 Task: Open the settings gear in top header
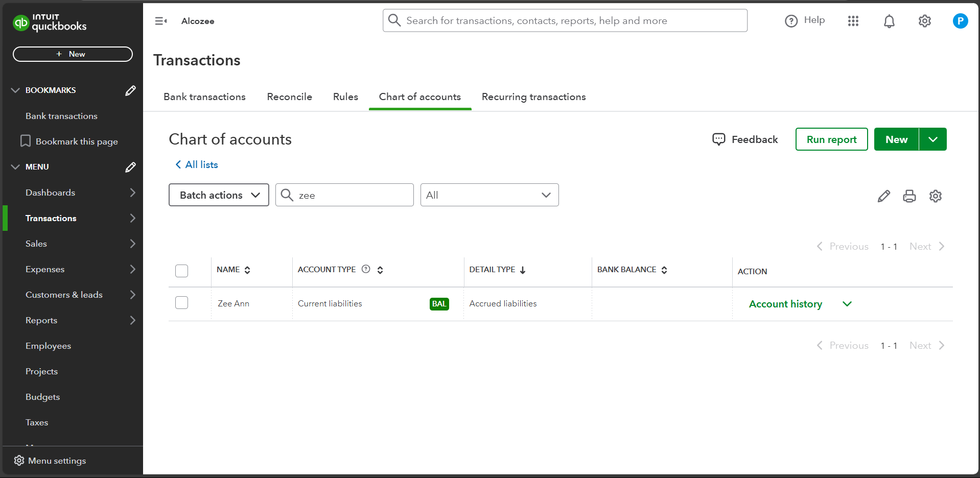[924, 21]
